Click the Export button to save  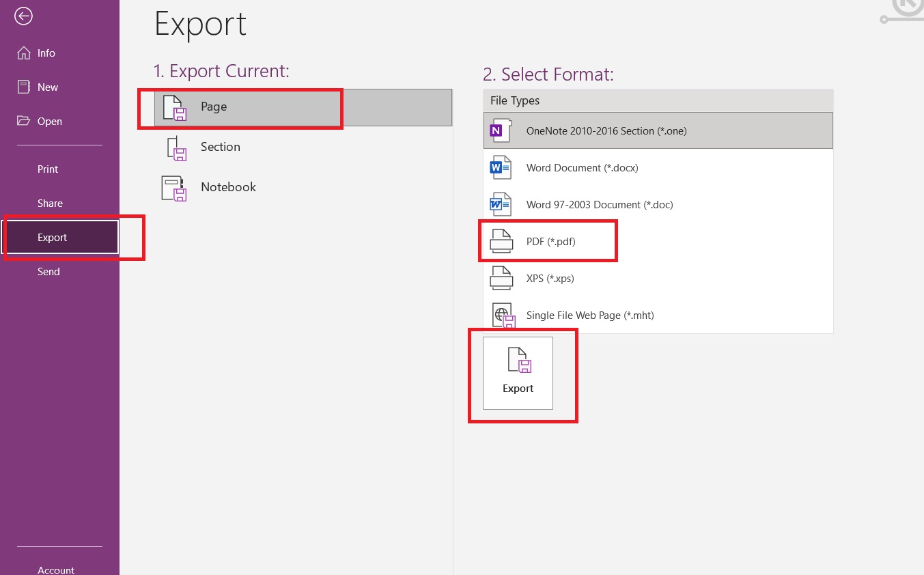(x=518, y=373)
